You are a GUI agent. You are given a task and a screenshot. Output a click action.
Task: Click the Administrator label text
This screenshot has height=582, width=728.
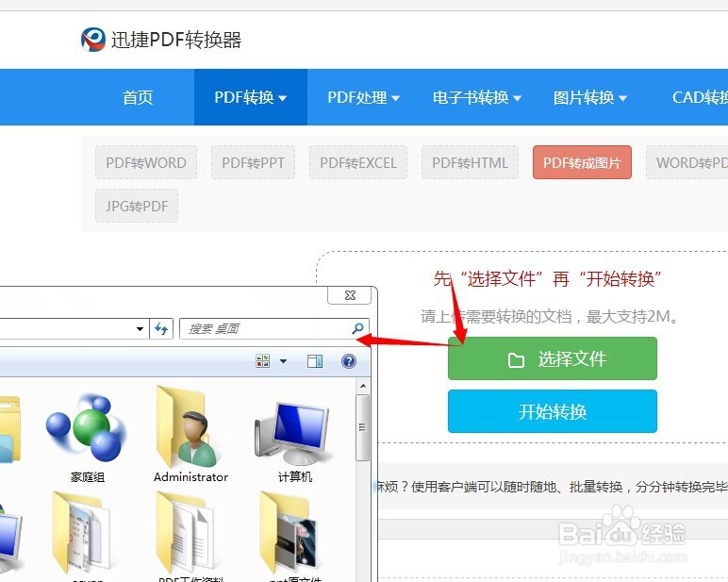click(x=190, y=477)
